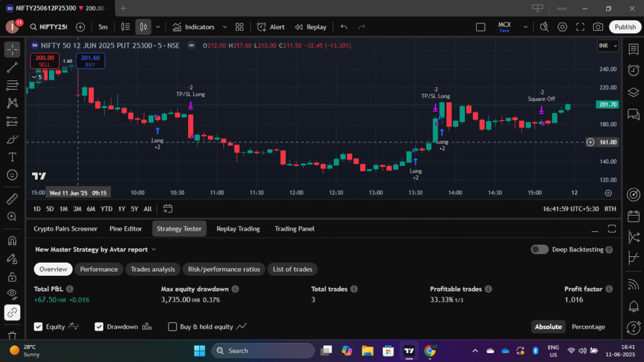Activate the zoom in tool
Viewport: 644px width, 362px height.
(x=13, y=217)
